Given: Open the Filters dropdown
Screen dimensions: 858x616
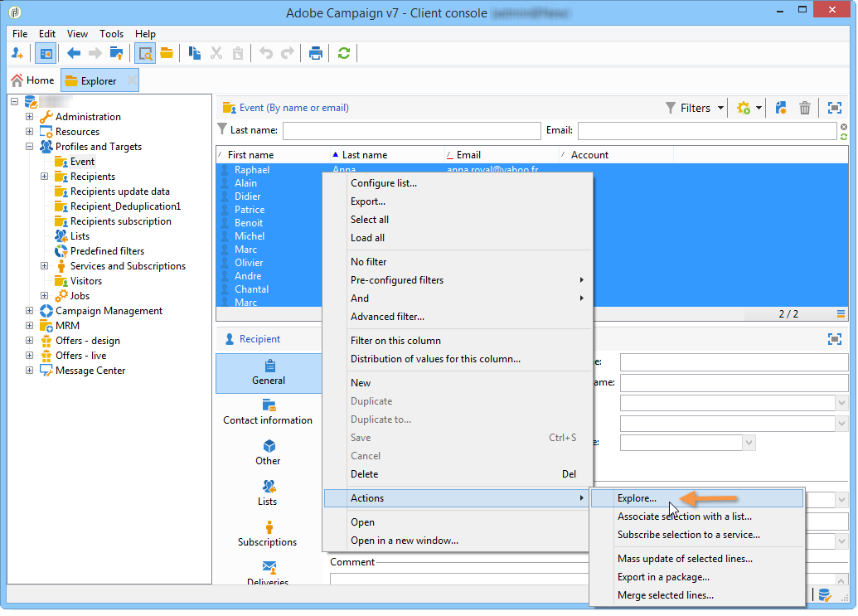Looking at the screenshot, I should [x=695, y=108].
